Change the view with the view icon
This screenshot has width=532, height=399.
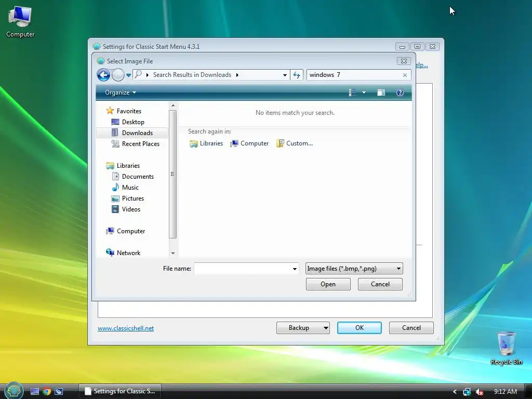pyautogui.click(x=353, y=92)
